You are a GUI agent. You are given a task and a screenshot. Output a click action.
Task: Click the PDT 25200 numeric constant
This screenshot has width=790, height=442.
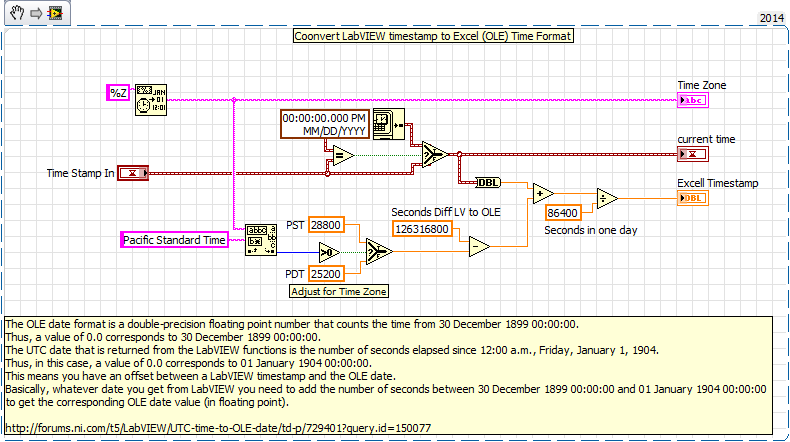click(326, 274)
